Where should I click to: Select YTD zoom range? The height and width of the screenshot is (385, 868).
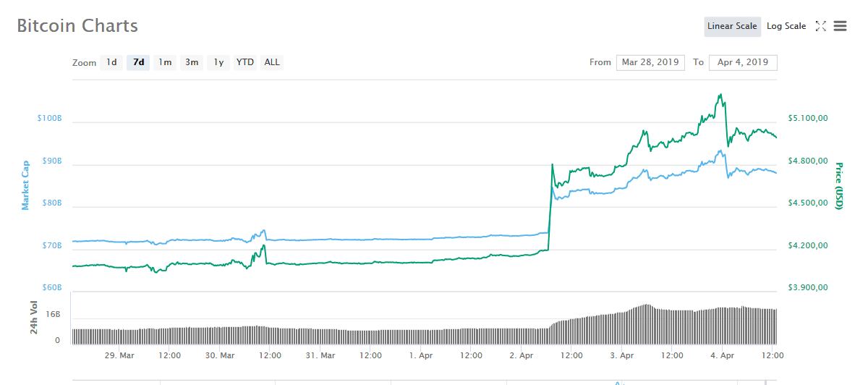pyautogui.click(x=245, y=62)
